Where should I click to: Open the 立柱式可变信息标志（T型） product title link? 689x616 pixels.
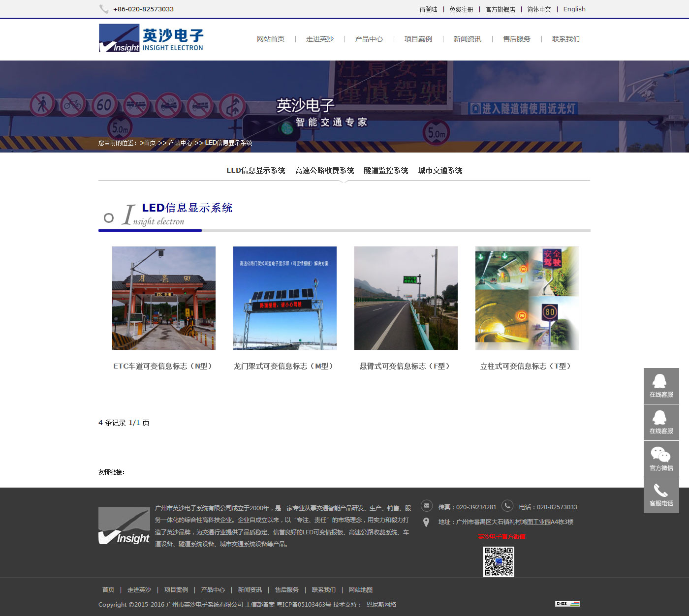coord(527,366)
